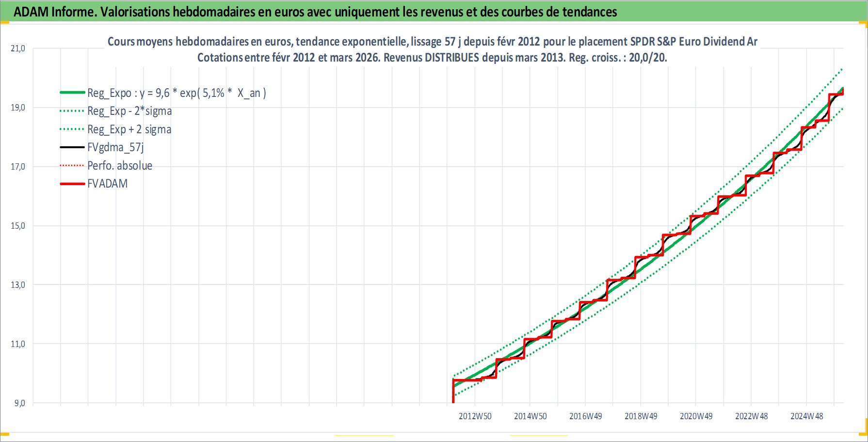Click the x-axis label 2024W48
The image size is (868, 442).
807,416
